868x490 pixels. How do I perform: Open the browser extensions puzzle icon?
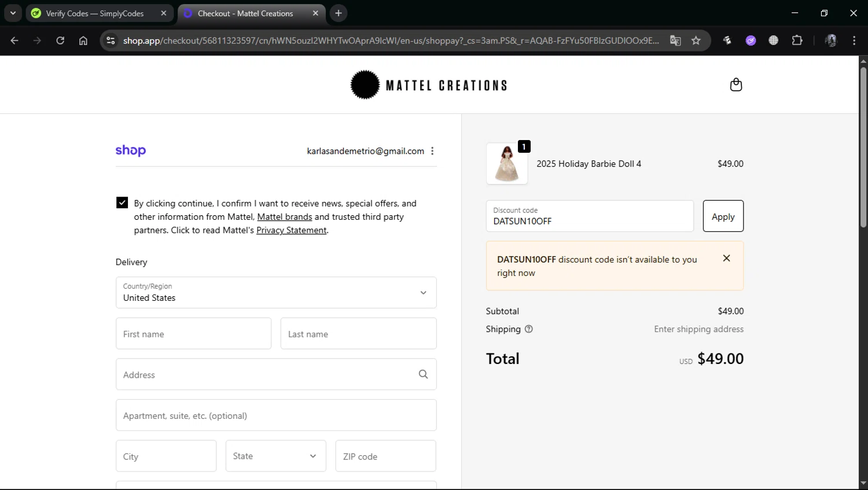[797, 40]
